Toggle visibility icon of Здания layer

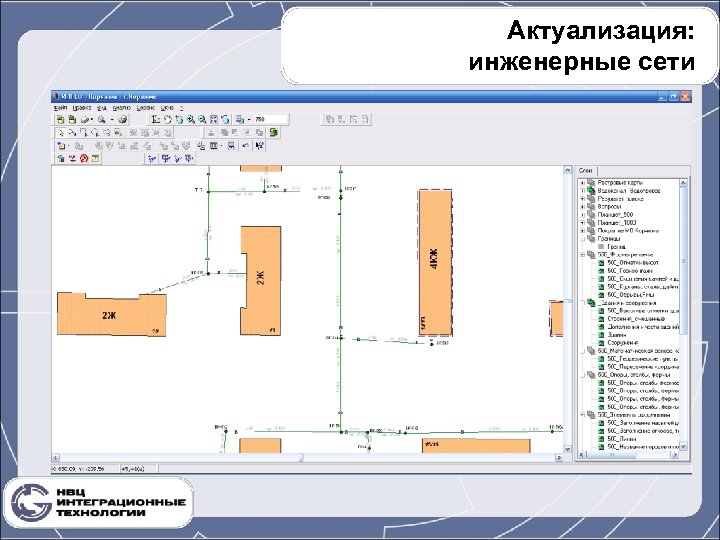point(601,335)
